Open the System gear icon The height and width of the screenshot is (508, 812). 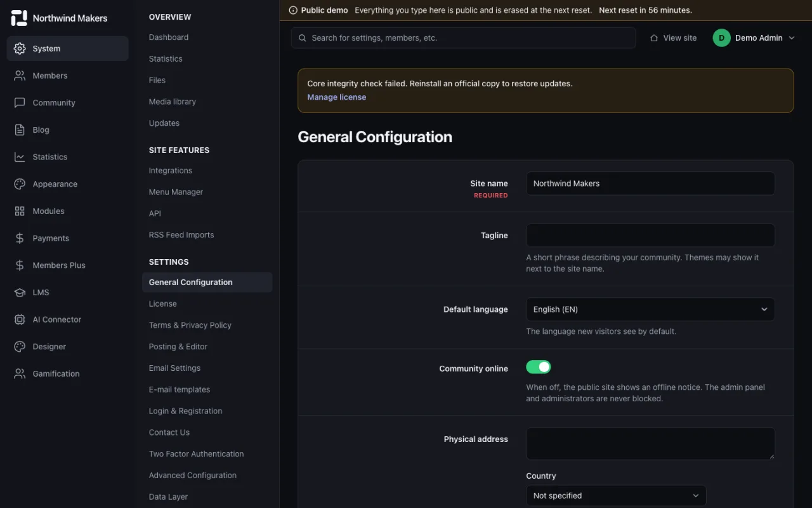coord(20,48)
